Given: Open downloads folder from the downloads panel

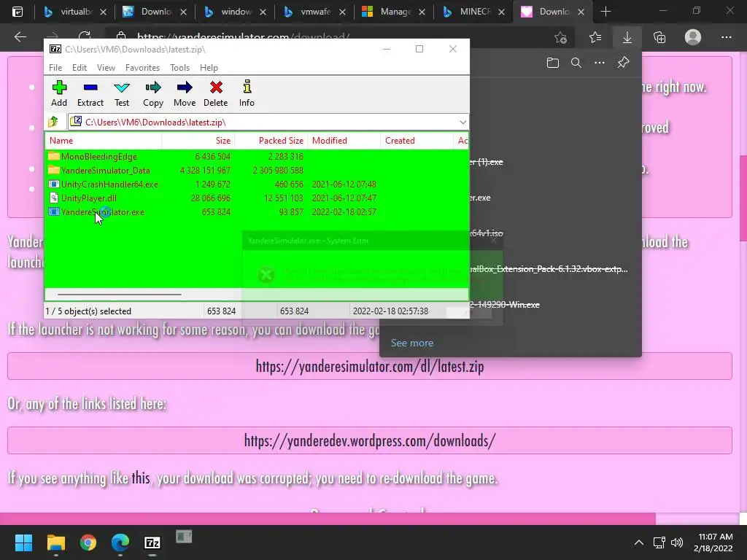Looking at the screenshot, I should coord(553,63).
